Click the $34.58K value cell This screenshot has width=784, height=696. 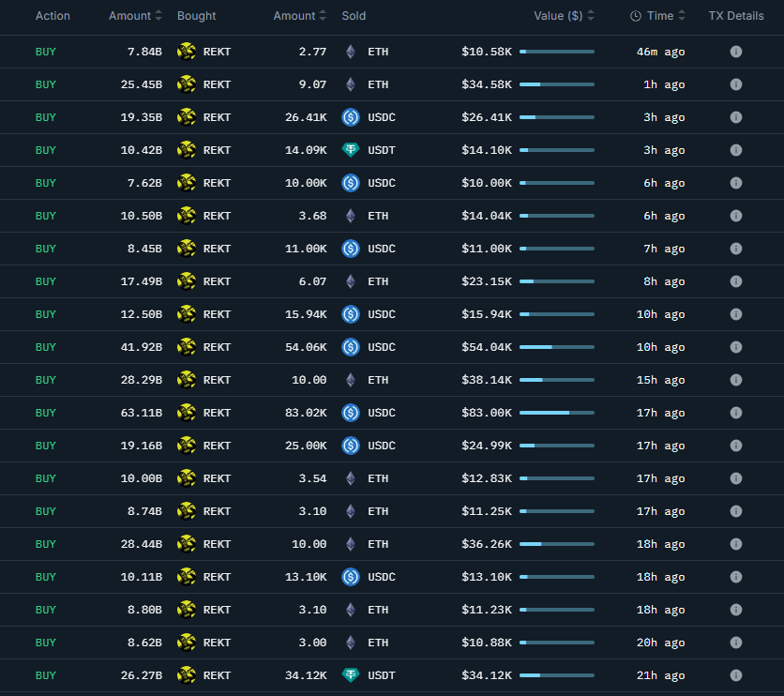487,84
